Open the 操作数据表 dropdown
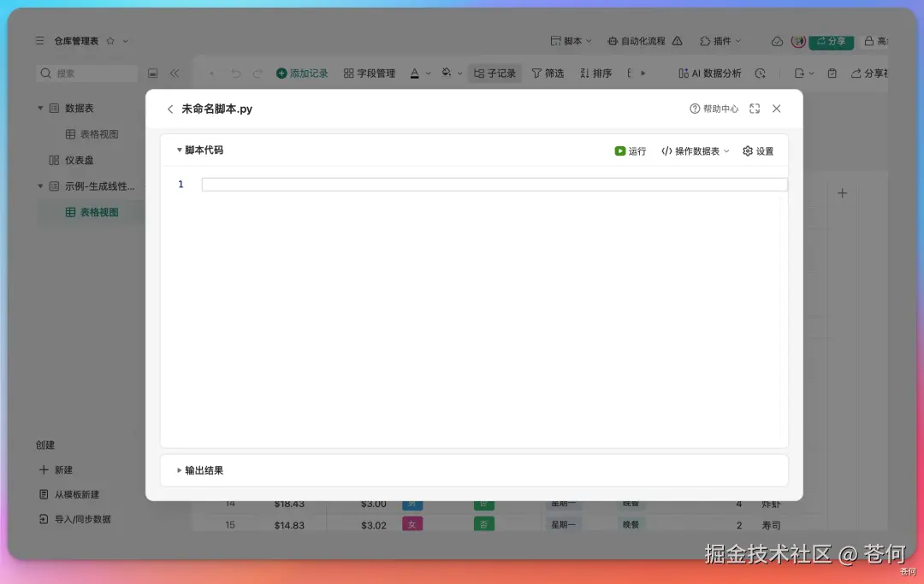 [696, 151]
